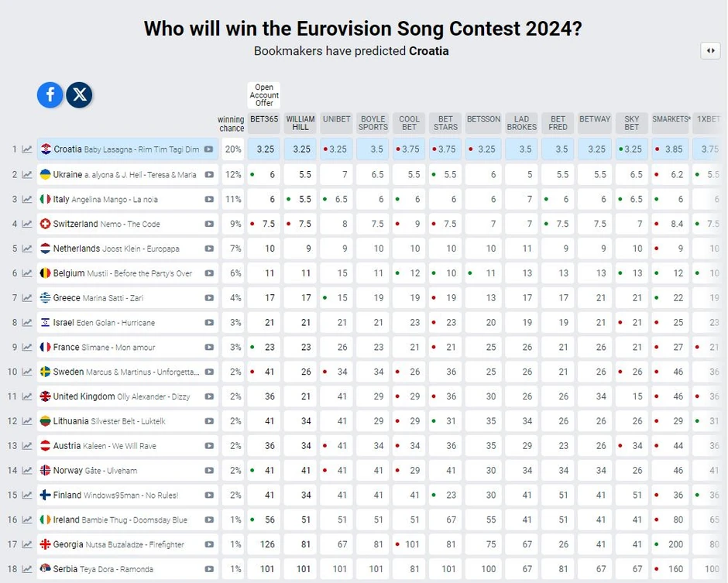This screenshot has height=583, width=728.
Task: Share on X (Twitter) icon
Action: [80, 94]
